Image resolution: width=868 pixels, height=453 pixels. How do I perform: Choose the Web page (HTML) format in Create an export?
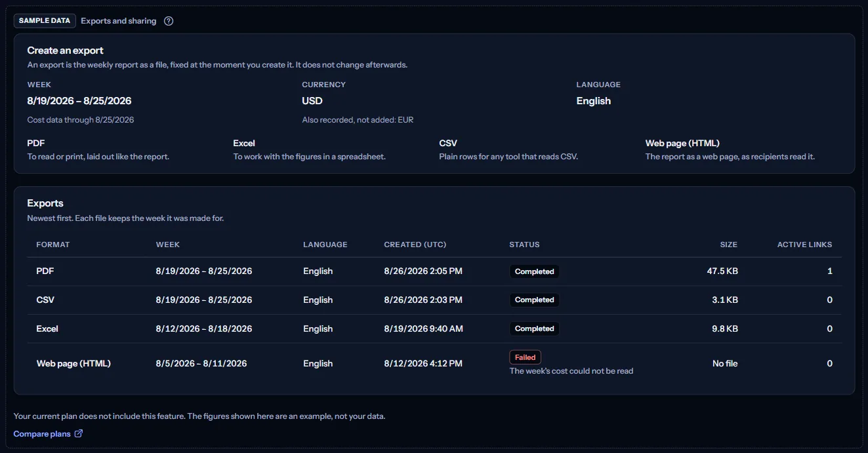coord(730,149)
